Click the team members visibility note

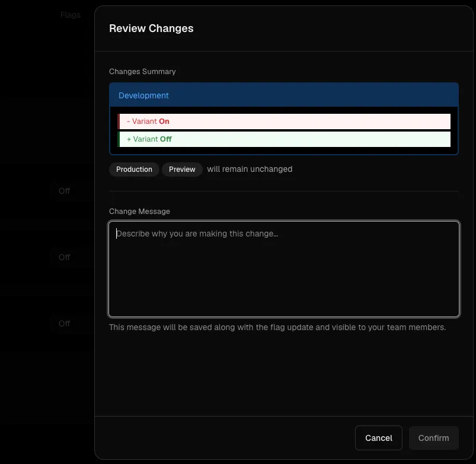(x=277, y=328)
